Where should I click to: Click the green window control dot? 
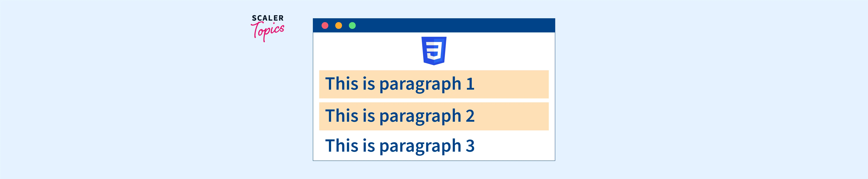352,26
